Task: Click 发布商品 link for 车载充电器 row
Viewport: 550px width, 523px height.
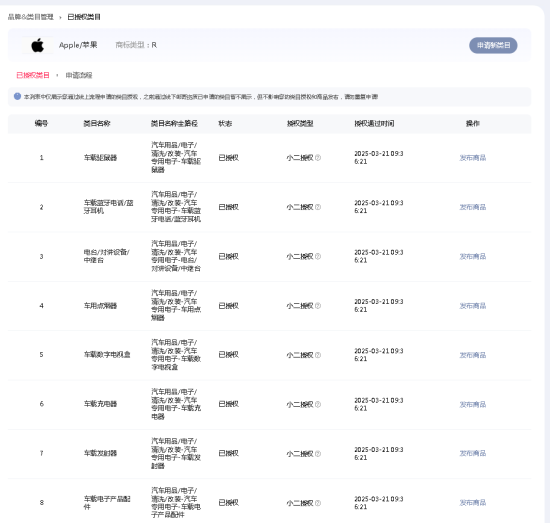Action: tap(473, 404)
